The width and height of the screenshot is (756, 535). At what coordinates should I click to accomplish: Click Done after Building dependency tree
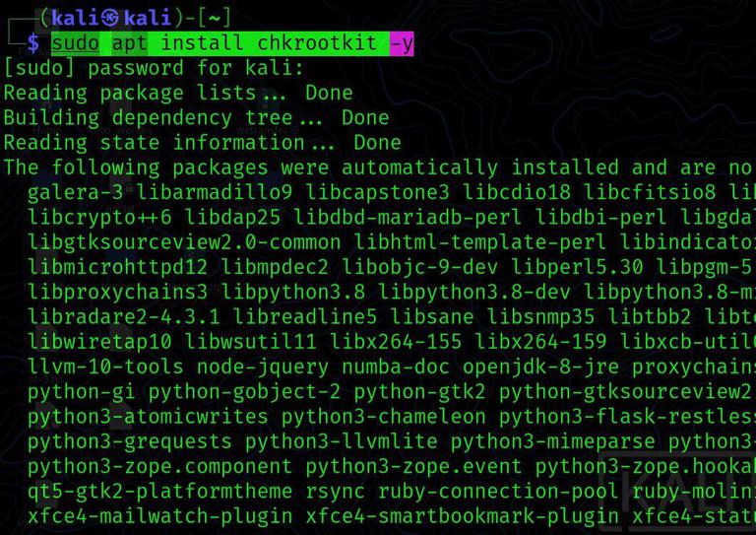coord(365,117)
